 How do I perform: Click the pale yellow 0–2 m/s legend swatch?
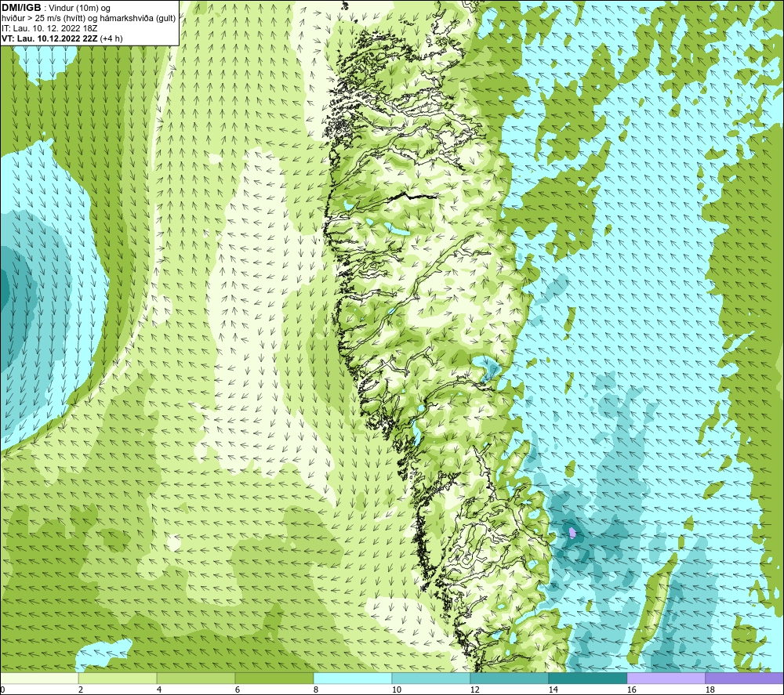pyautogui.click(x=39, y=678)
